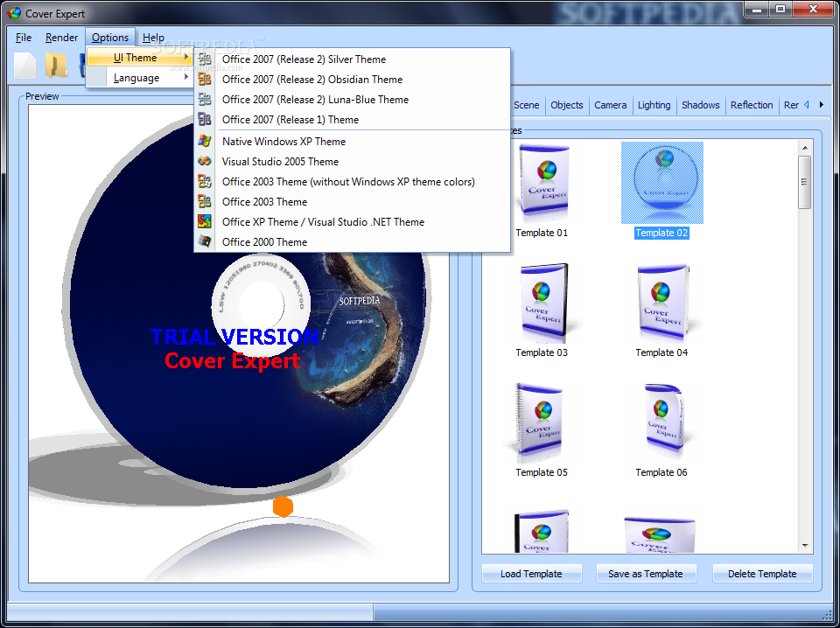Open the Lighting tab
The image size is (840, 628).
pos(654,105)
